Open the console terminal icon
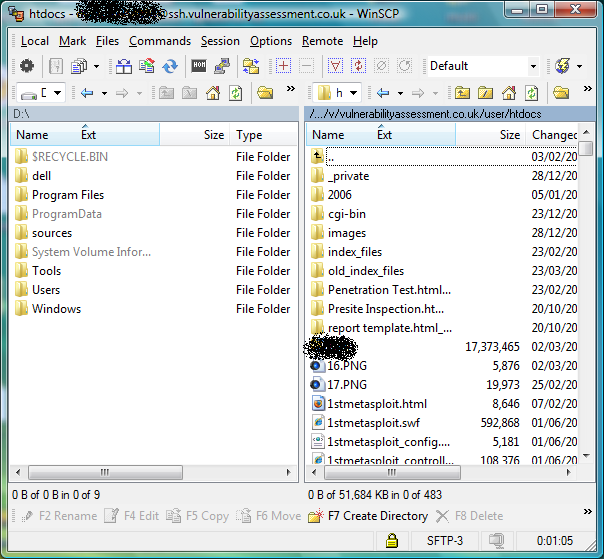Viewport: 604px width, 559px height. click(199, 66)
